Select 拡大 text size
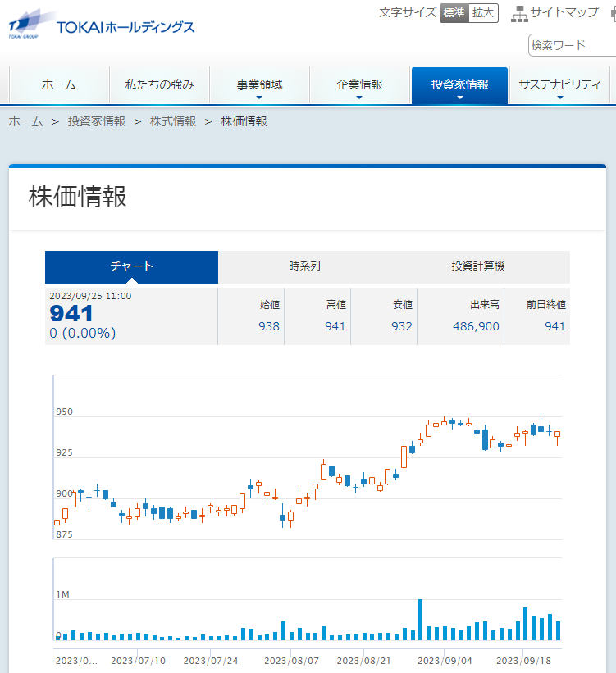This screenshot has width=616, height=673. tap(483, 13)
